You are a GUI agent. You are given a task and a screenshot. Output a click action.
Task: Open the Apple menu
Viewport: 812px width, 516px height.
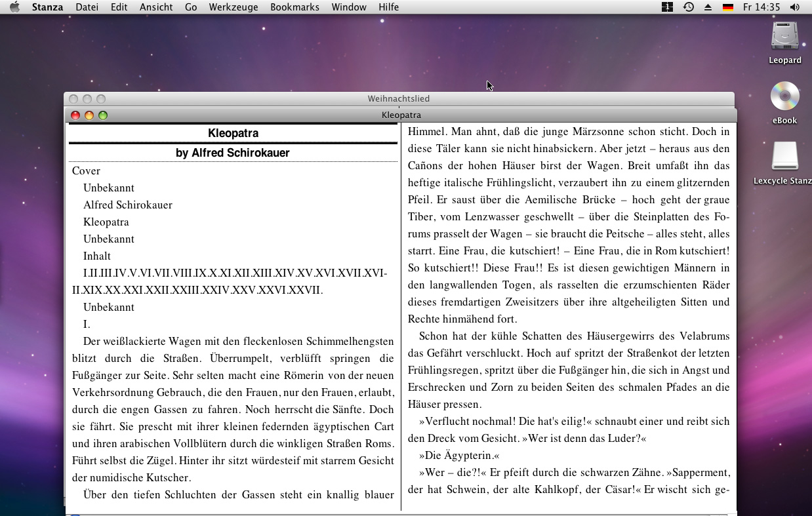(15, 7)
